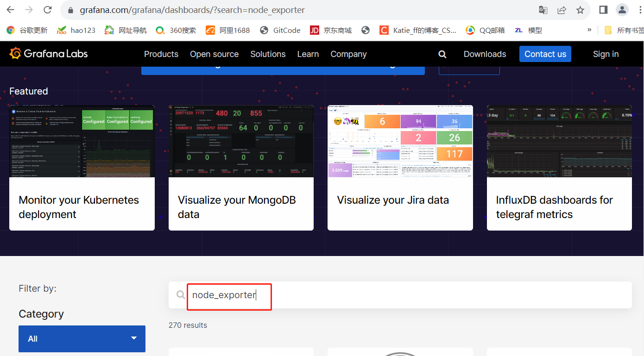The image size is (644, 356).
Task: Open Visualize your Jira data title
Action: [x=393, y=200]
